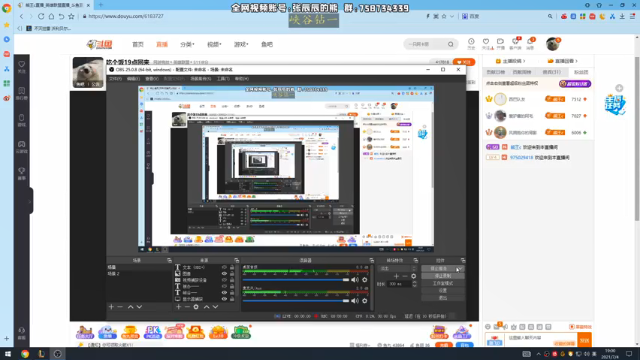Click orange send (发送) chat button

tap(584, 340)
